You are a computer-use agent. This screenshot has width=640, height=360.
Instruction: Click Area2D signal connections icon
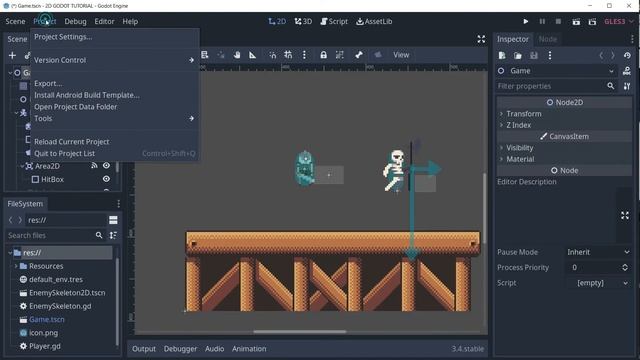(94, 166)
